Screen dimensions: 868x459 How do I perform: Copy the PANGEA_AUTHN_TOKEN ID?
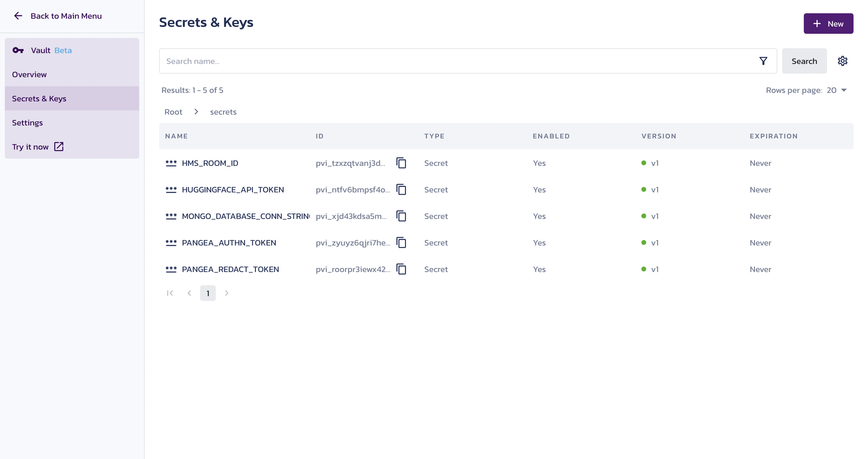pos(401,243)
